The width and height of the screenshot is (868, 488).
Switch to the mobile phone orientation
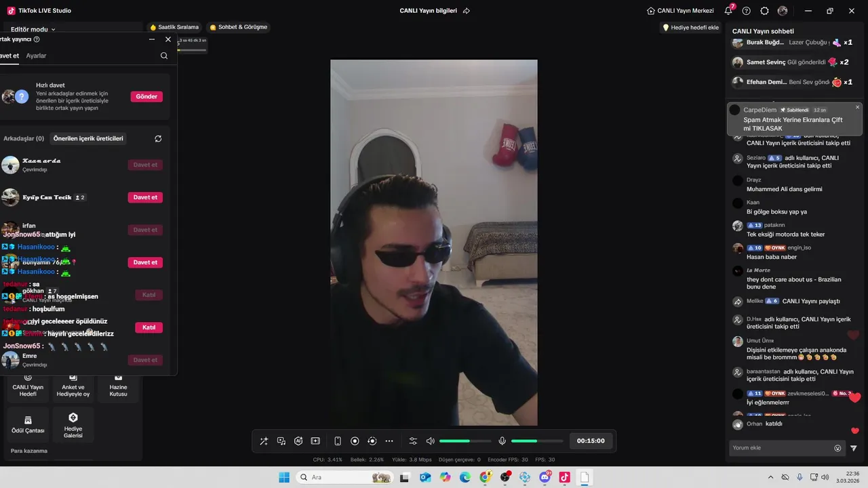coord(338,441)
